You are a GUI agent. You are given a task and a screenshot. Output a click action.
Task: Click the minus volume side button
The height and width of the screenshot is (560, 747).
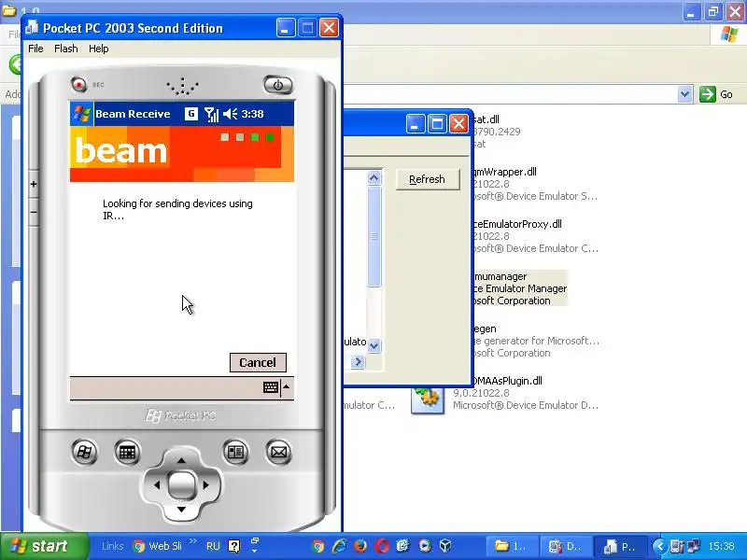pos(34,212)
